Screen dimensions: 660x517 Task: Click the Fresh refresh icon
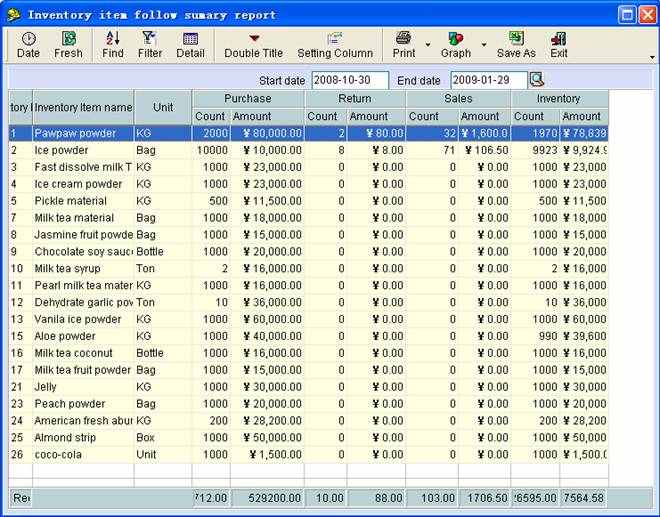click(x=68, y=39)
